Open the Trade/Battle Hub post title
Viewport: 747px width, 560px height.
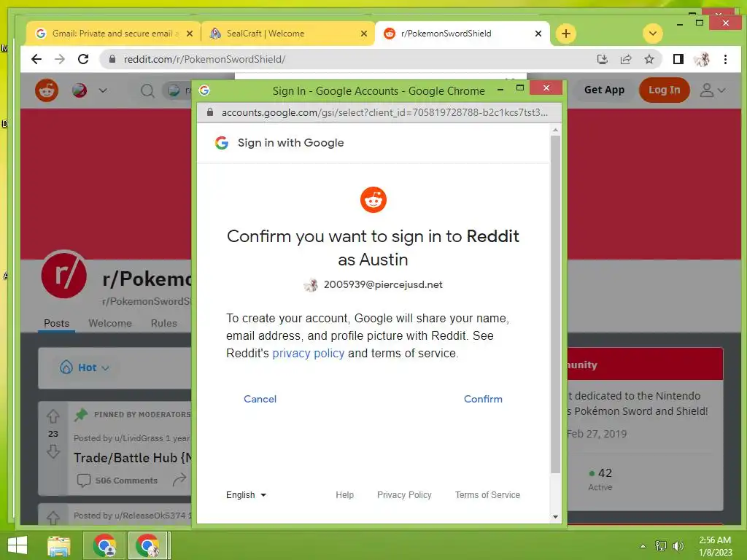[x=133, y=458]
